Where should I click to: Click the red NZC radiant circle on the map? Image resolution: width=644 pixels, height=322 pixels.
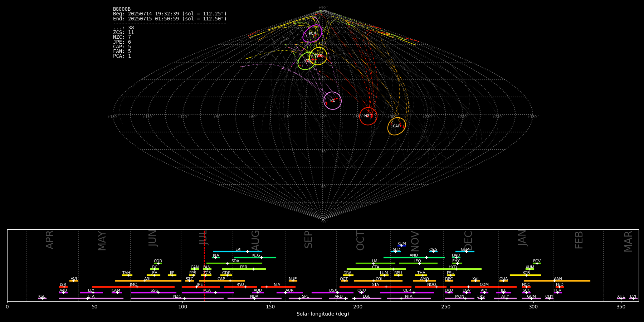click(x=368, y=116)
